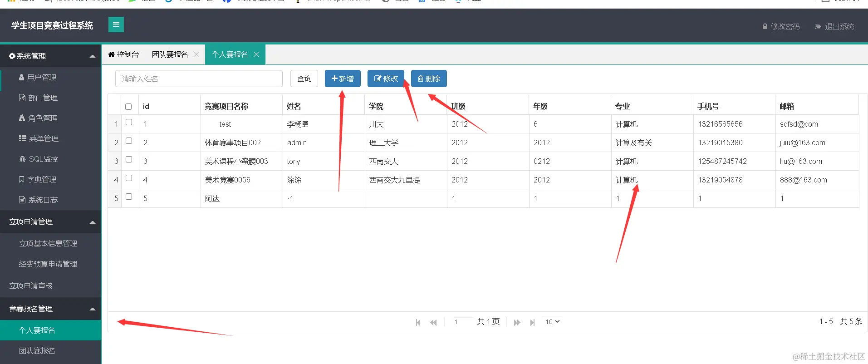The image size is (868, 364).
Task: Open 系统日志 in the sidebar
Action: click(50, 200)
